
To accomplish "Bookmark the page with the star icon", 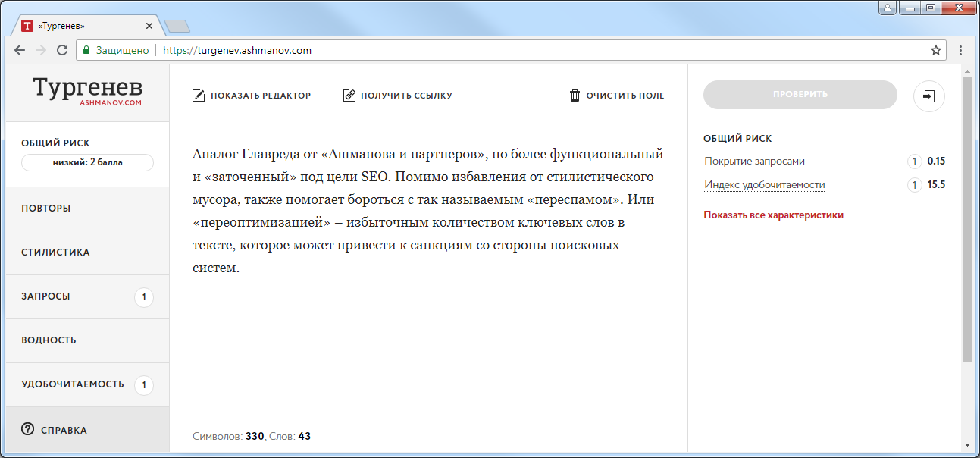I will [936, 51].
